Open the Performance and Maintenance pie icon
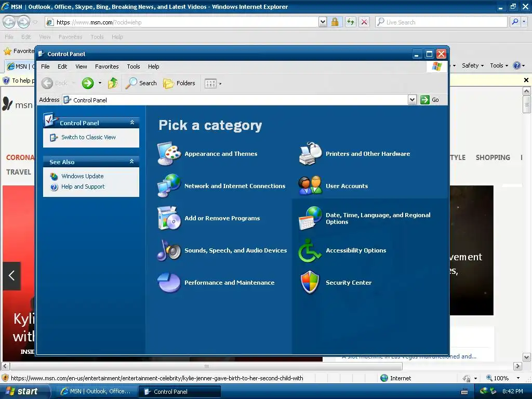This screenshot has width=532, height=399. click(x=169, y=282)
